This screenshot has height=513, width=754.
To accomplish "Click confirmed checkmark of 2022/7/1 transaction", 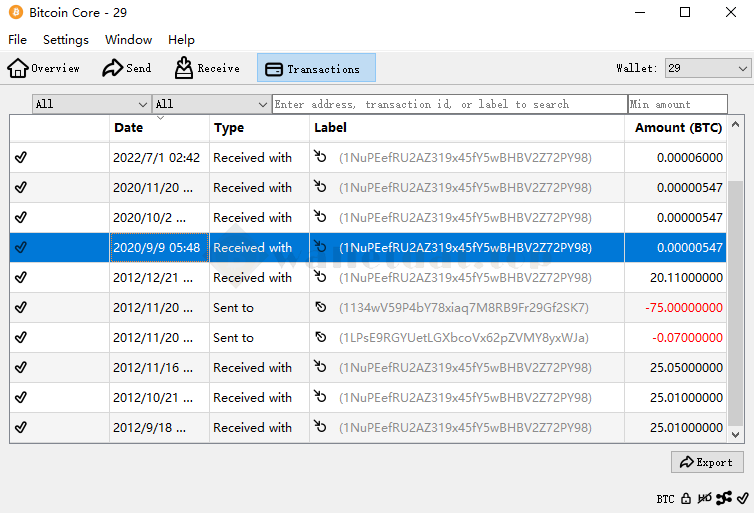I will pos(21,158).
